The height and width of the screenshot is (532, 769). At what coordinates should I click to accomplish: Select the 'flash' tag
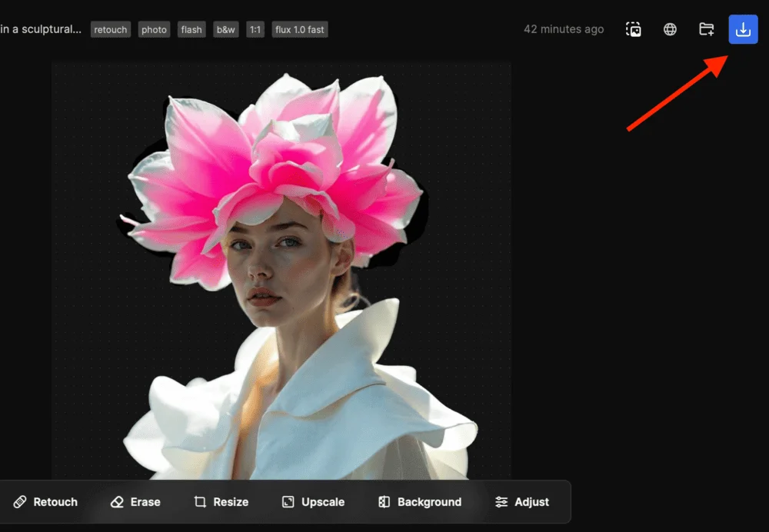(x=191, y=30)
